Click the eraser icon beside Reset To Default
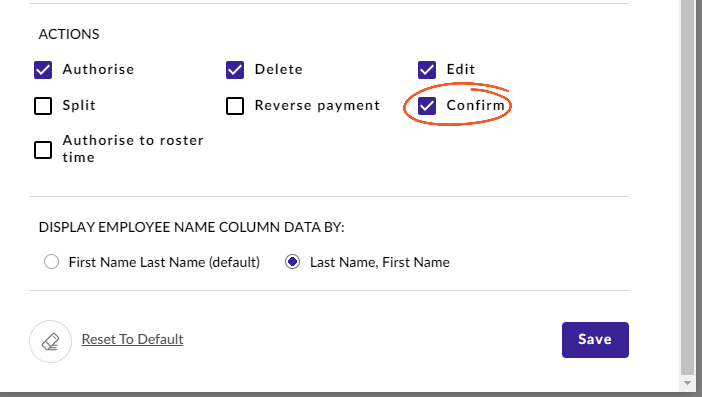The height and width of the screenshot is (397, 702). pyautogui.click(x=51, y=342)
